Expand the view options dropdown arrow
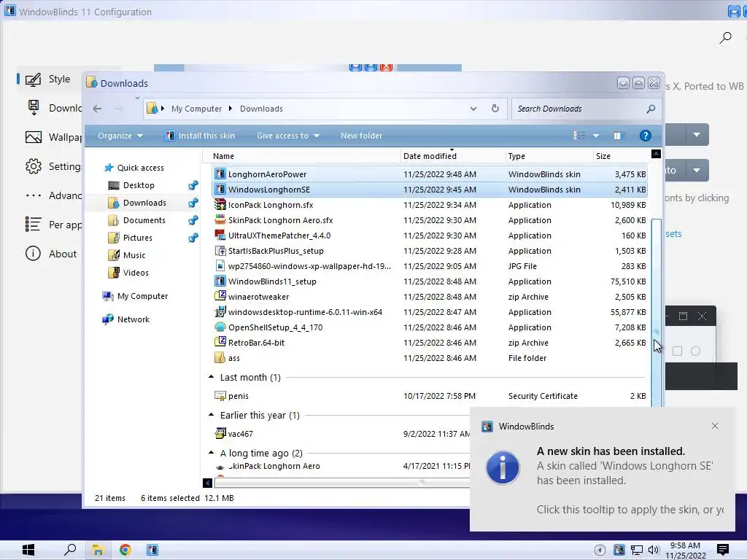This screenshot has height=560, width=747. 595,136
